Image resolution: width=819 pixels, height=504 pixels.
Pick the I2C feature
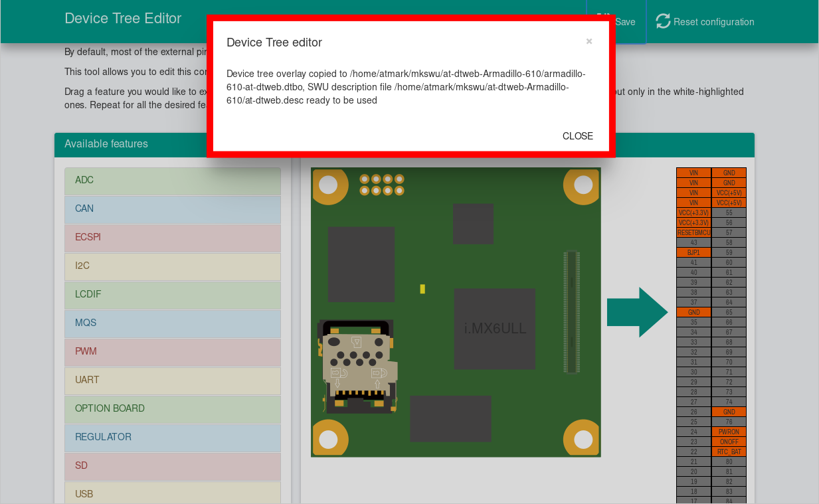pos(172,266)
